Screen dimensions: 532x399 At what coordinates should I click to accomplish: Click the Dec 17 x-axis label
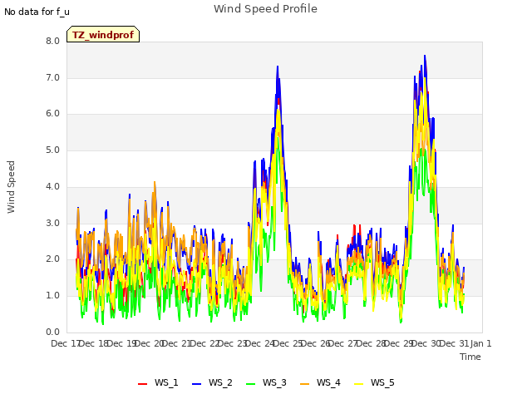(65, 343)
